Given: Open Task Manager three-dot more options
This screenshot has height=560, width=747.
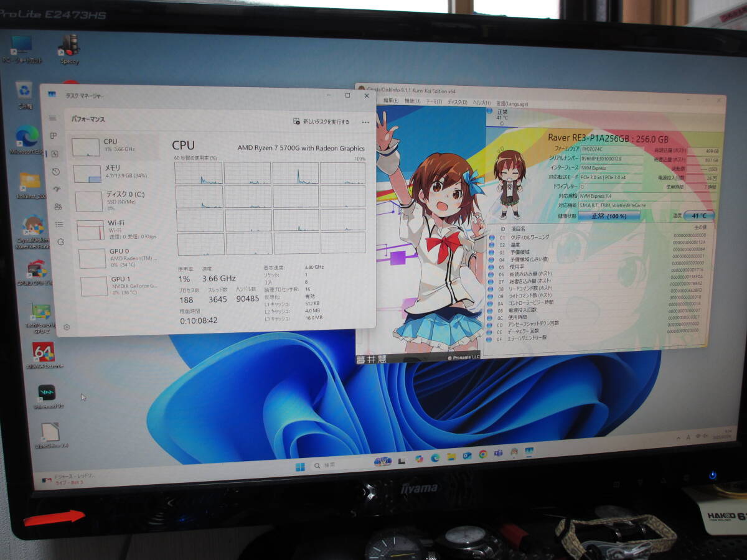Looking at the screenshot, I should click(365, 123).
